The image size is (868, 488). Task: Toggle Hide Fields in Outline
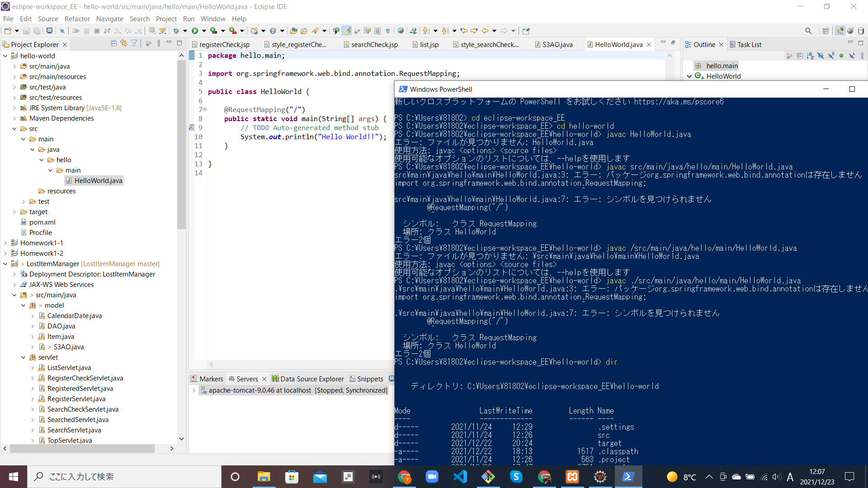coord(821,56)
